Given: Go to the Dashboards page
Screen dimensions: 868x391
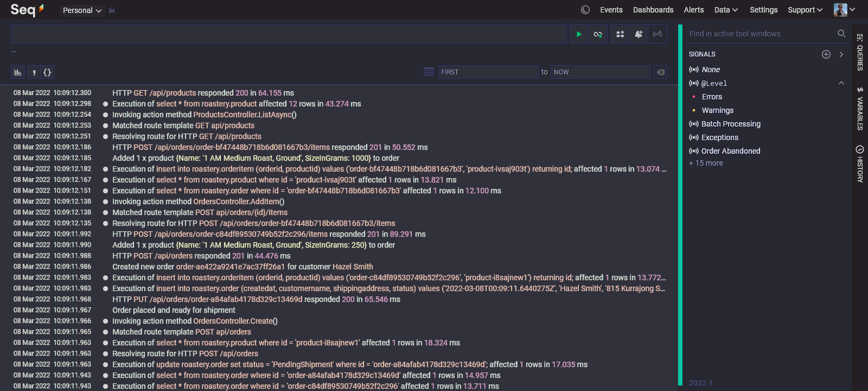Looking at the screenshot, I should point(653,10).
